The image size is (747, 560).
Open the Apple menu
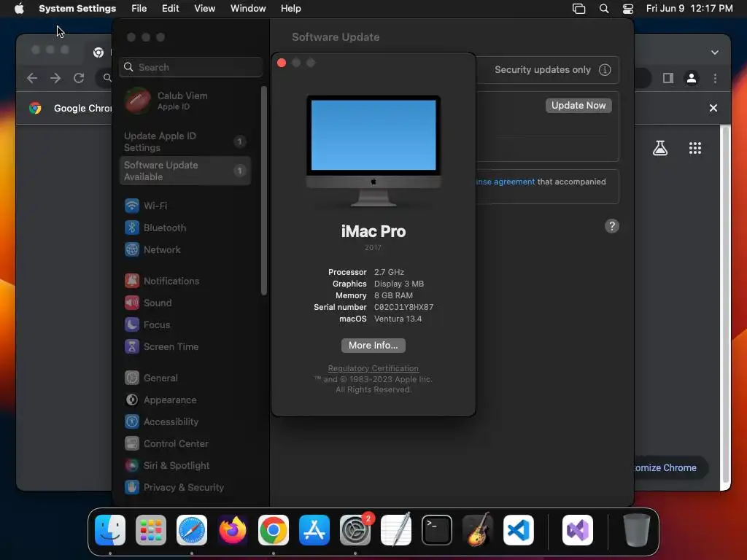(19, 9)
